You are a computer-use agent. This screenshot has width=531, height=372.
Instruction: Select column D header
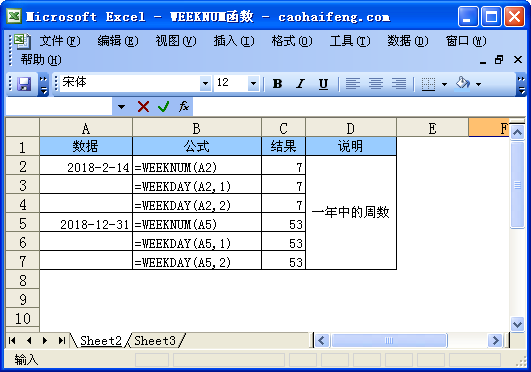(351, 128)
